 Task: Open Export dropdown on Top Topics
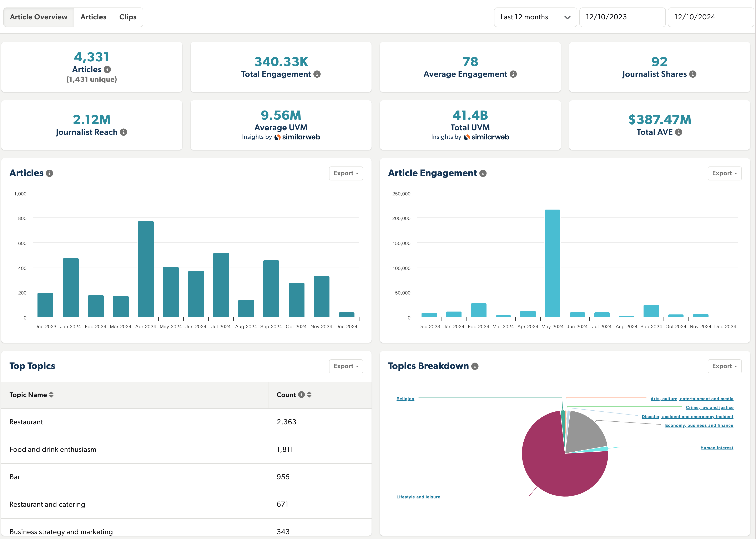(346, 366)
